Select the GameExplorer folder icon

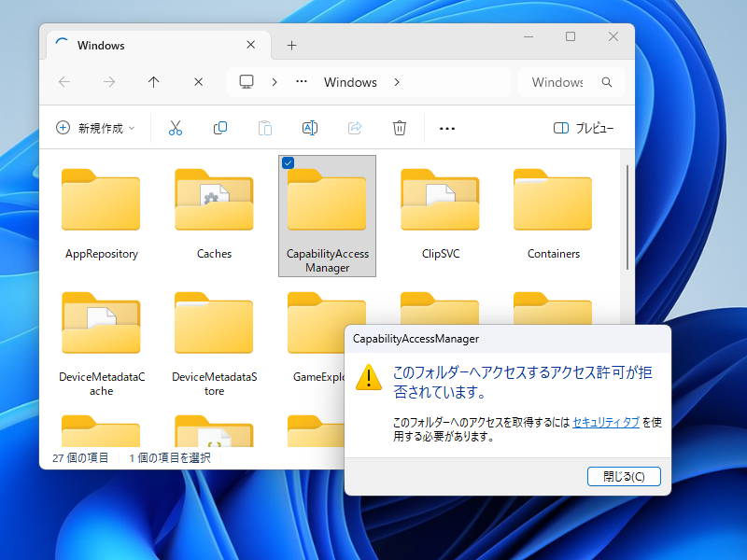click(x=316, y=323)
